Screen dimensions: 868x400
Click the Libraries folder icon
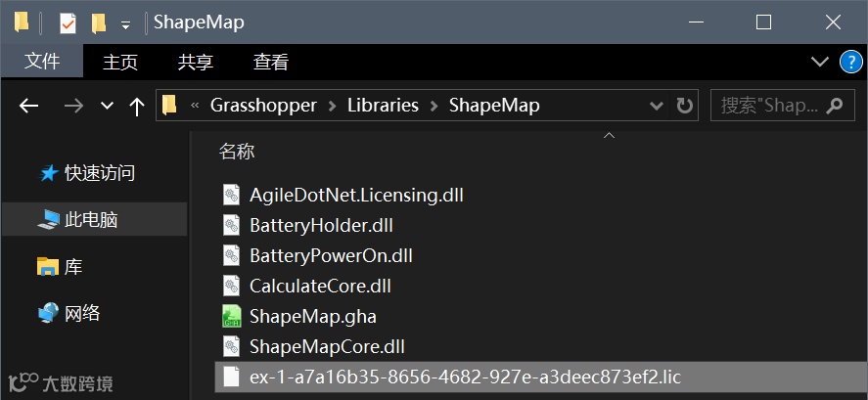[x=48, y=267]
